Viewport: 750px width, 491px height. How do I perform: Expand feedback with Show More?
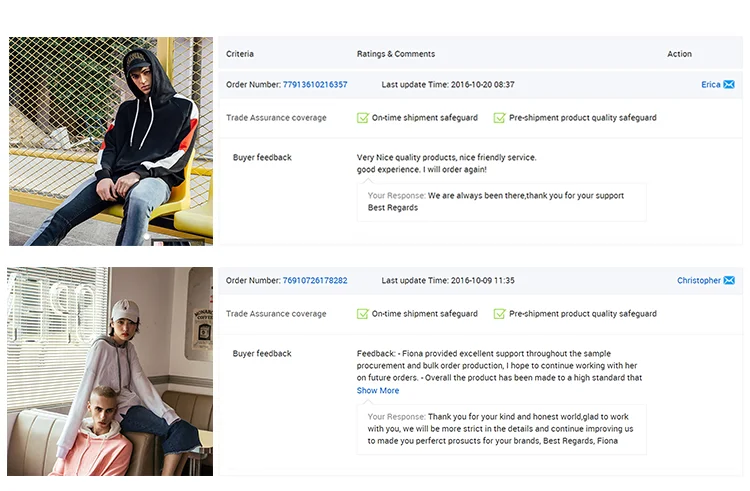coord(378,391)
